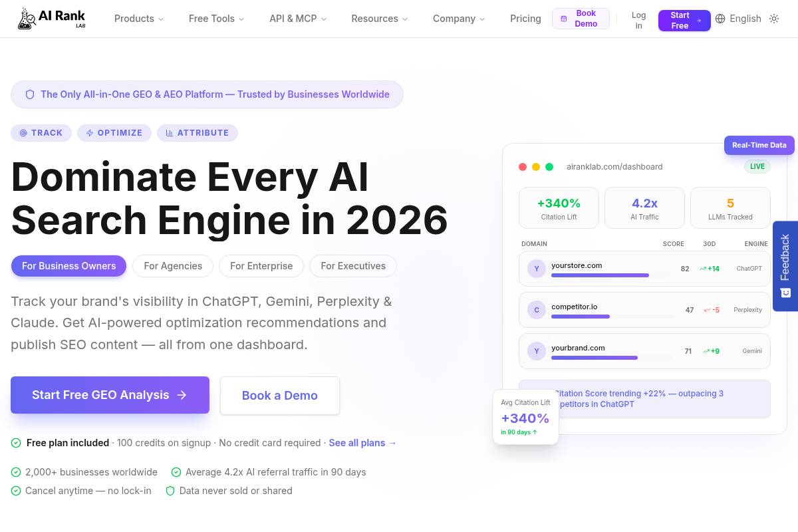The height and width of the screenshot is (532, 798).
Task: Click the yourbrand.com domain row
Action: click(x=644, y=351)
